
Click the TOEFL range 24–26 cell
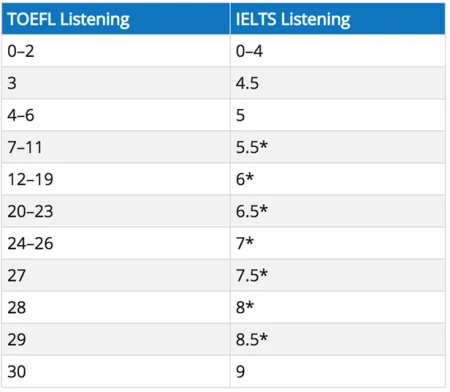(116, 243)
